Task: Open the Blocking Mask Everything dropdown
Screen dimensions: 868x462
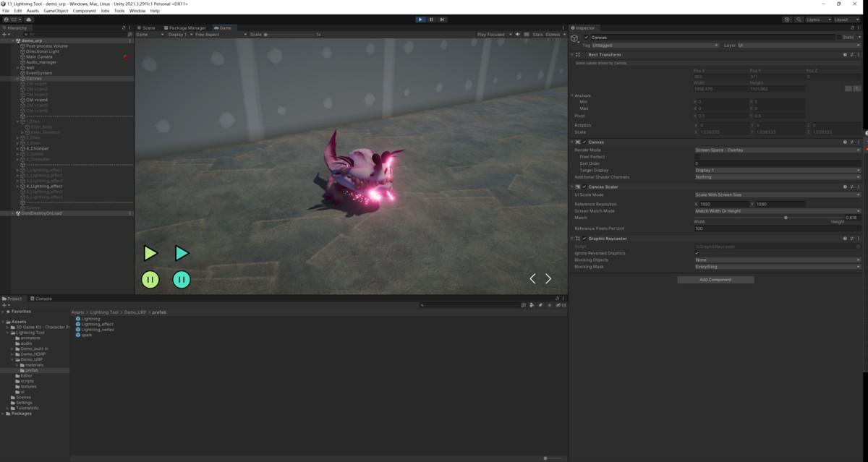Action: (x=778, y=266)
